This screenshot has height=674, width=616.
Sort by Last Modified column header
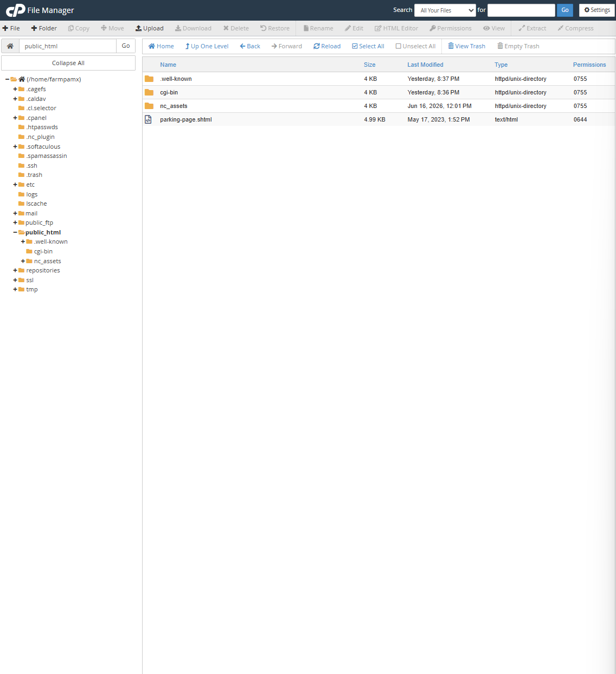pos(426,65)
